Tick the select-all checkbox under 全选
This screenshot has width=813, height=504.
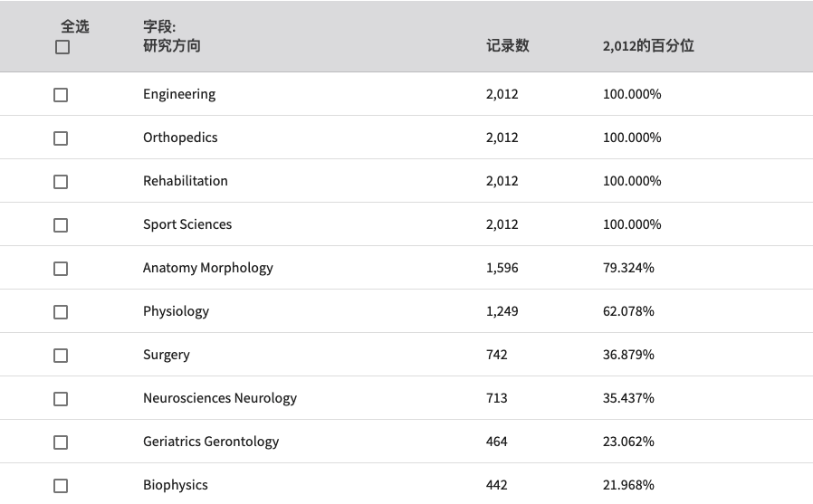coord(62,47)
